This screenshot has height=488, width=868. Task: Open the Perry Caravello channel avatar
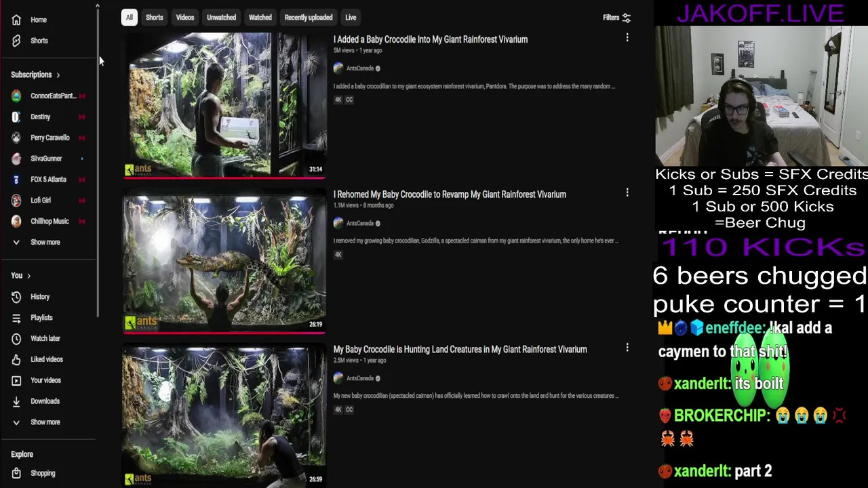pyautogui.click(x=16, y=138)
